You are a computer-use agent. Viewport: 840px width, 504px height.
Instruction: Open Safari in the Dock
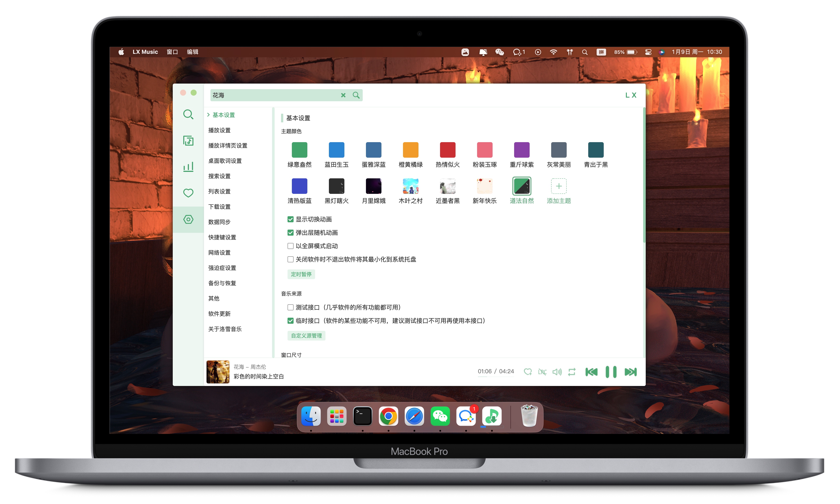pyautogui.click(x=414, y=416)
